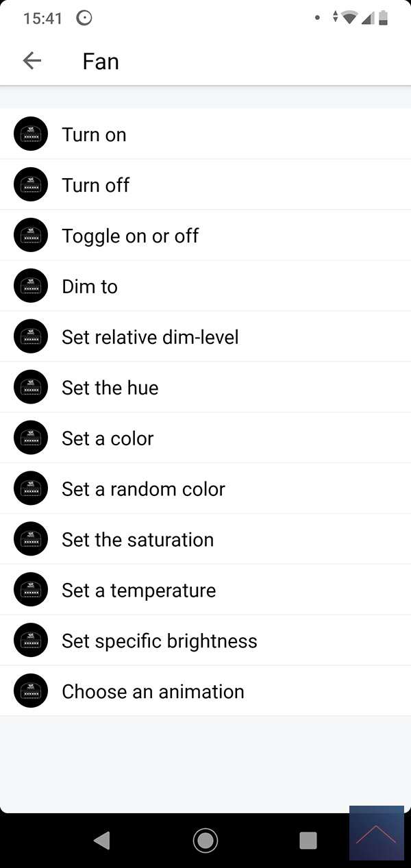Viewport: 411px width, 868px height.
Task: Open the Set specific brightness action
Action: [160, 641]
